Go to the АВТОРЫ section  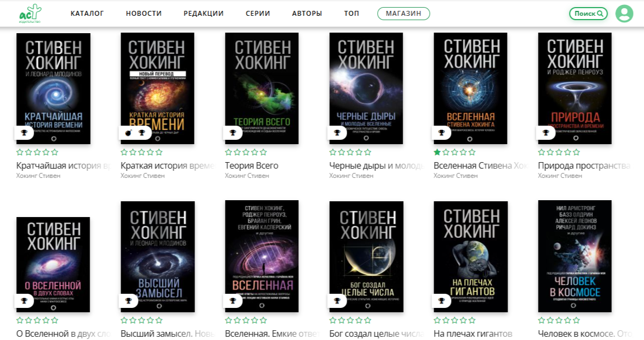[307, 14]
